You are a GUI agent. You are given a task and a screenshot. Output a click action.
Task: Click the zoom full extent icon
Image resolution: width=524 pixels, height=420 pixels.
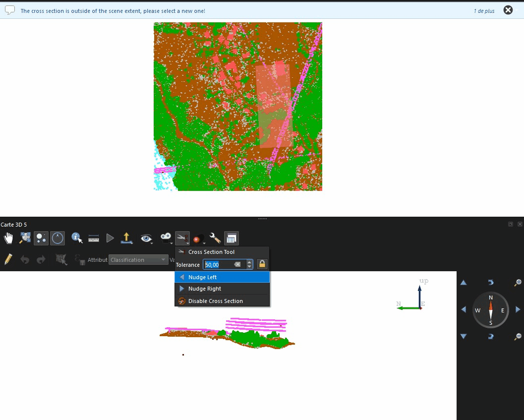click(25, 239)
